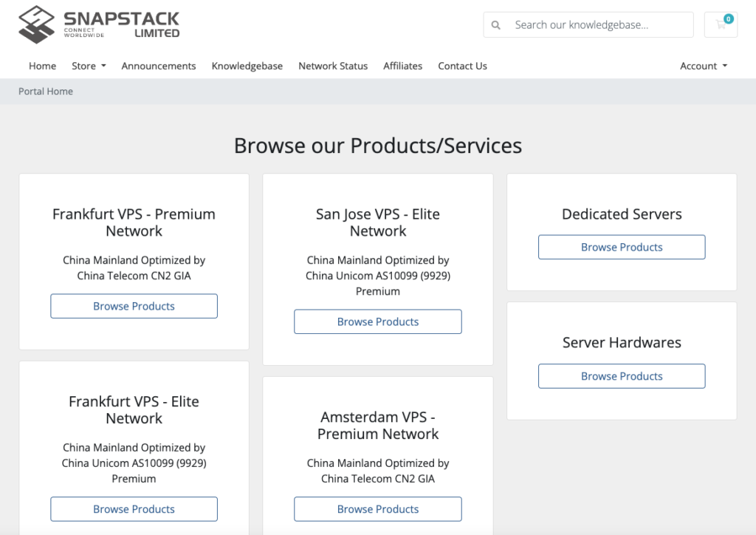Browse products for Frankfurt VPS Premium Network
The height and width of the screenshot is (535, 756).
134,306
